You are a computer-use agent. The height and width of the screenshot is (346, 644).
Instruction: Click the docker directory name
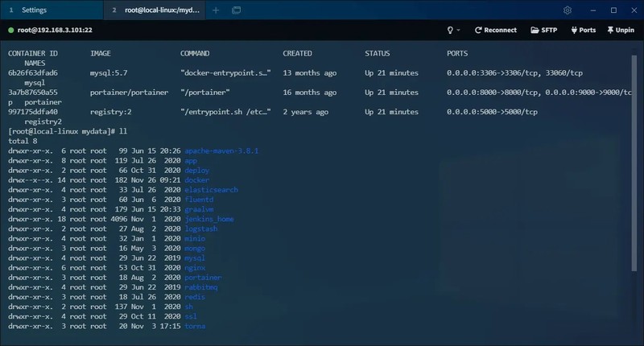(196, 180)
